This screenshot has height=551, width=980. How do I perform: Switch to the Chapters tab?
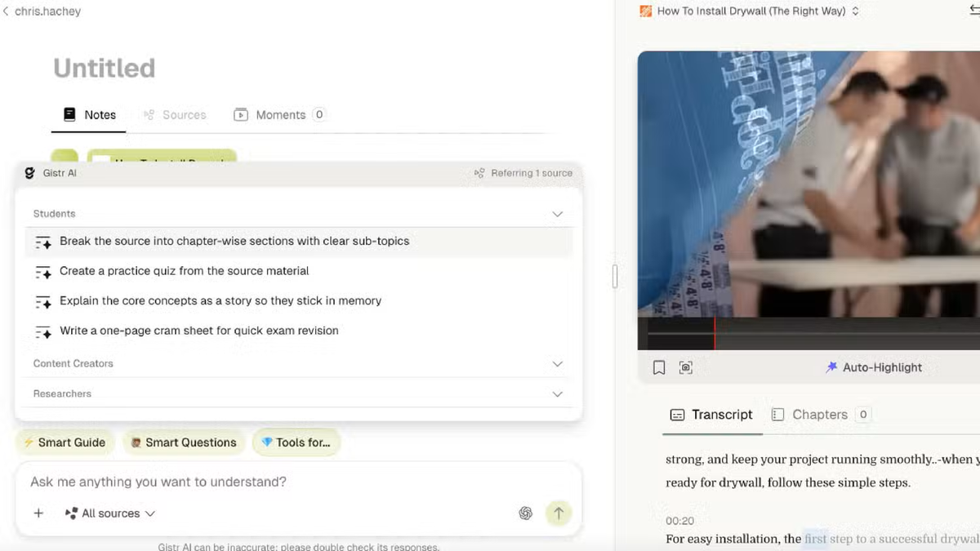click(x=820, y=415)
